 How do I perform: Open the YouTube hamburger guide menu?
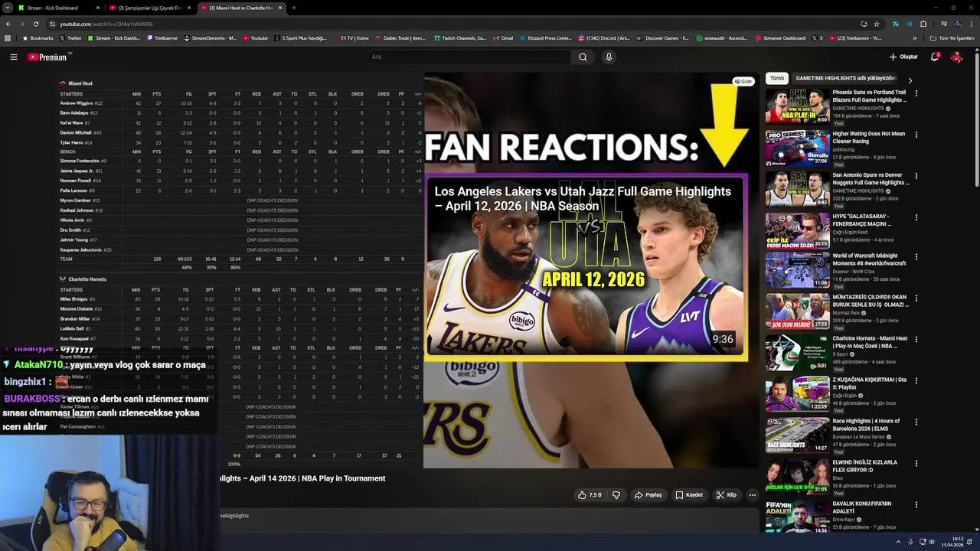[x=13, y=57]
